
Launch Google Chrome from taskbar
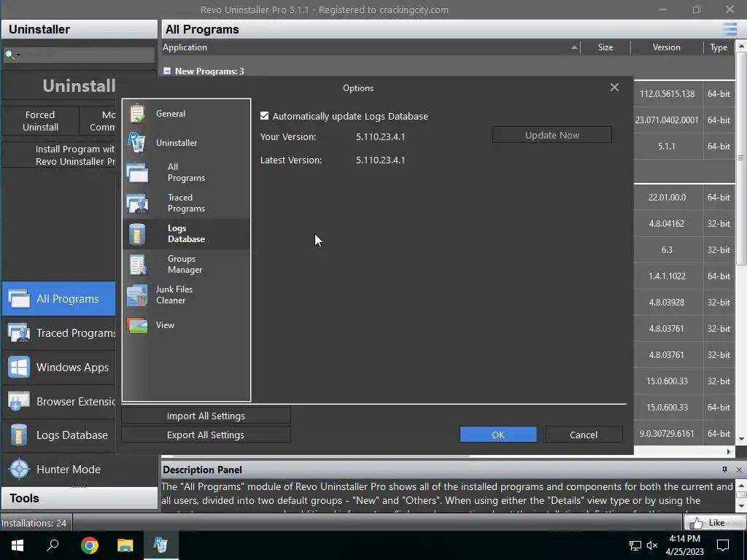click(89, 545)
